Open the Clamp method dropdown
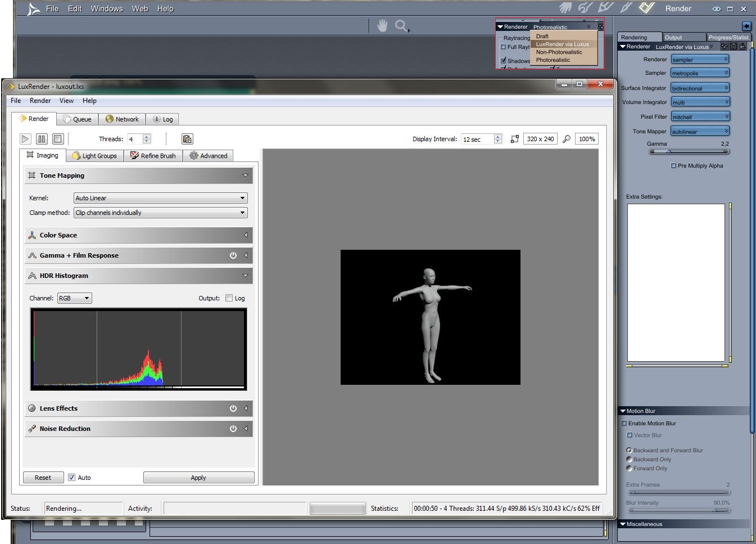Viewport: 756px width, 544px height. [x=160, y=213]
